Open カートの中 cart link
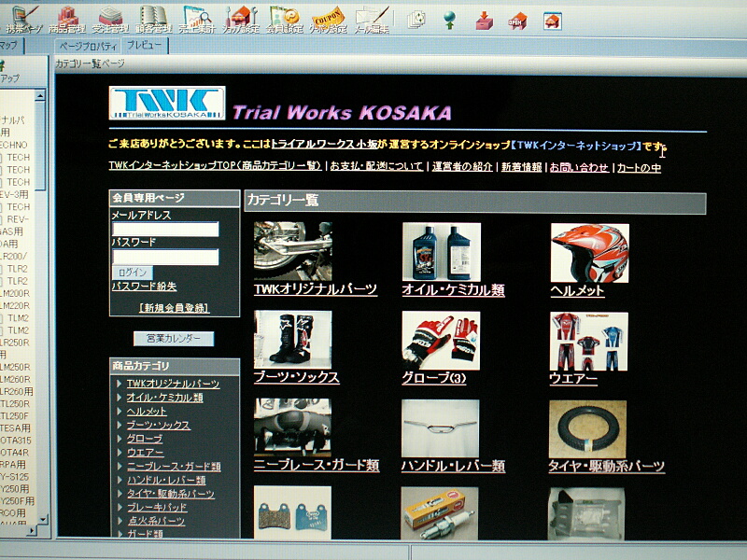747x560 pixels. (x=639, y=168)
